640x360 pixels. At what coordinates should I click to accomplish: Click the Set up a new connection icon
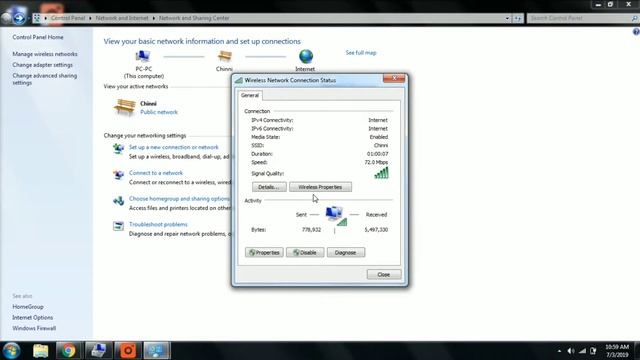(118, 149)
